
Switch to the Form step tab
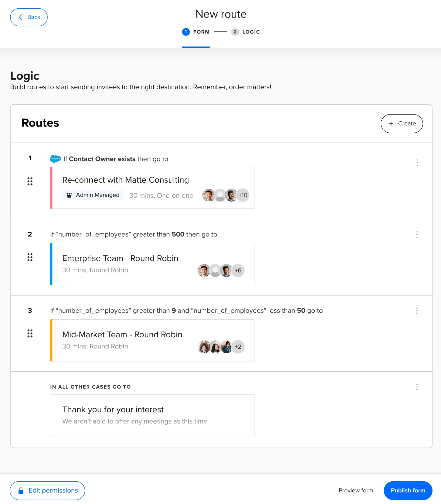pyautogui.click(x=196, y=32)
